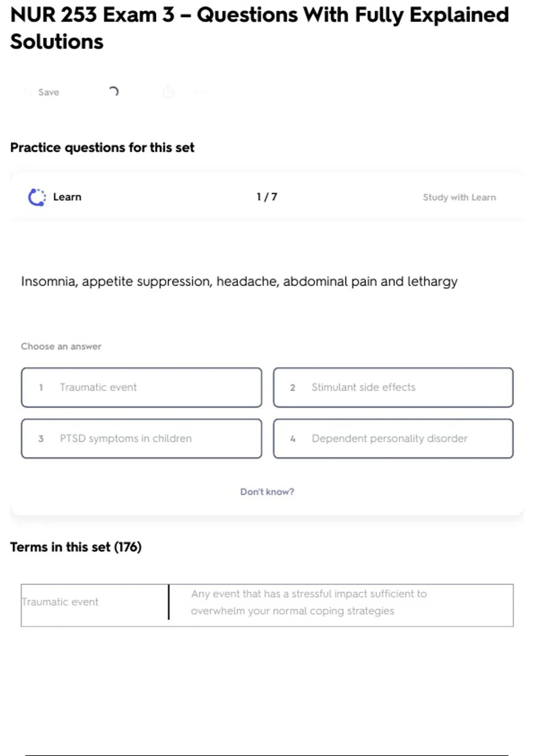
Task: Choose answer 2 Stimulant side effects
Action: (x=393, y=387)
